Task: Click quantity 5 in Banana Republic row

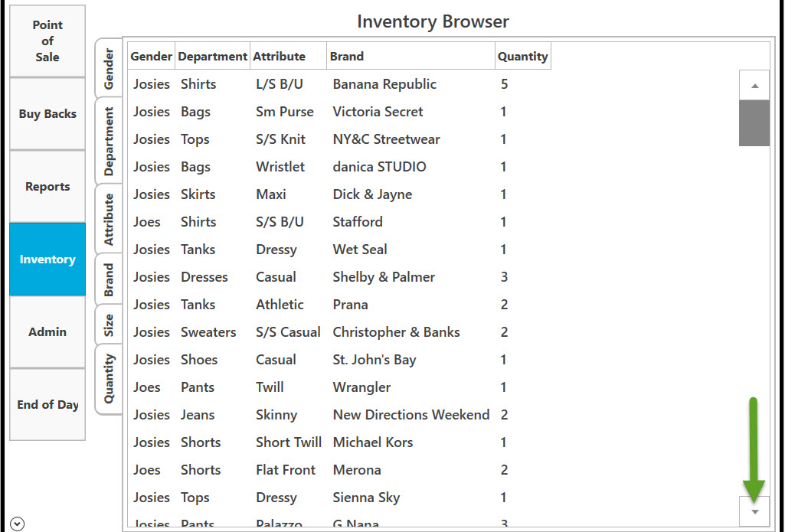Action: pyautogui.click(x=504, y=84)
